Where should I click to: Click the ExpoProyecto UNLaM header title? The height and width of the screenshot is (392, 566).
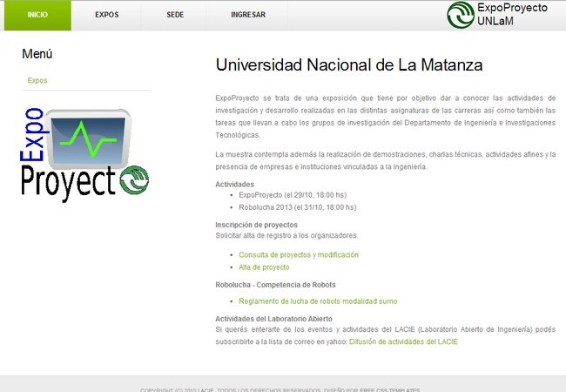coord(512,15)
